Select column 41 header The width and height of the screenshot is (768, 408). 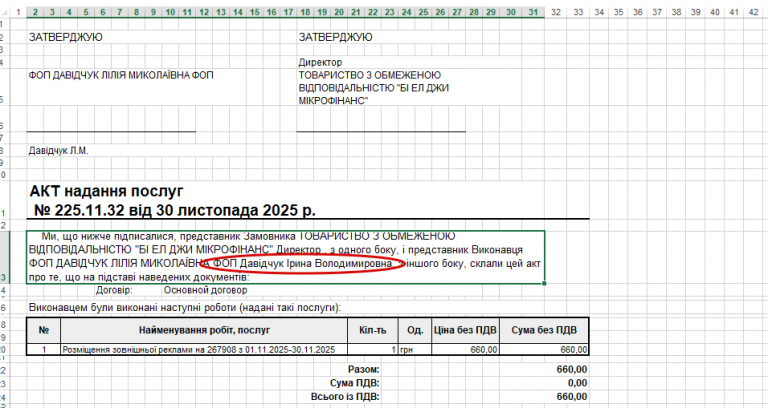tap(734, 12)
